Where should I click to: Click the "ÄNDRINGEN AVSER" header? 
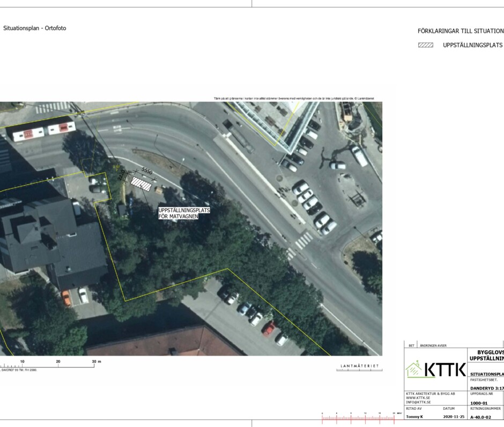tap(433, 345)
